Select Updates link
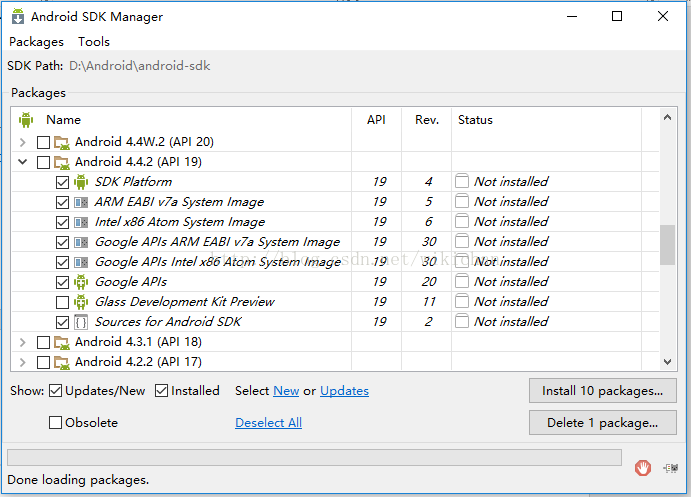This screenshot has height=497, width=691. pyautogui.click(x=344, y=391)
